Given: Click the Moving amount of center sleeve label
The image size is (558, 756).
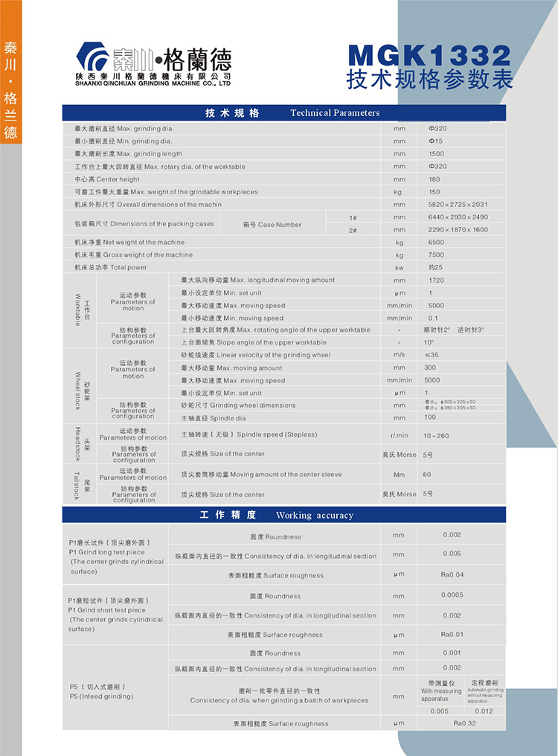Looking at the screenshot, I should [x=261, y=475].
